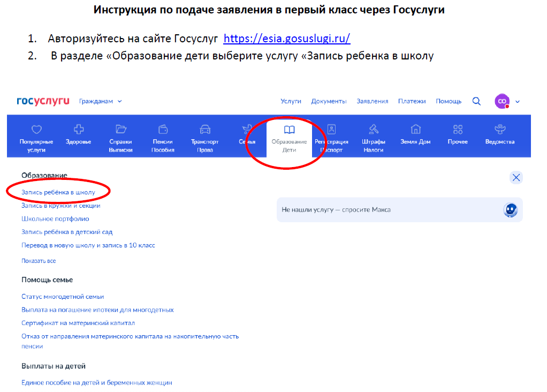Click the search magnifier icon
The width and height of the screenshot is (547, 392).
(476, 101)
